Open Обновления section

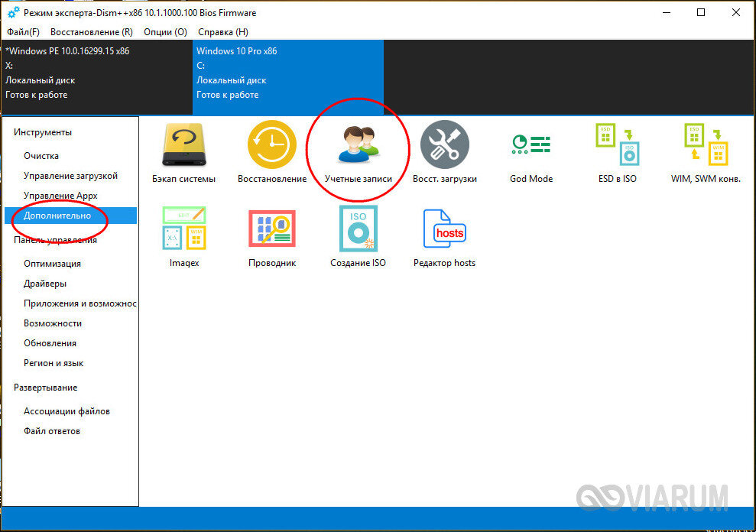(x=50, y=343)
